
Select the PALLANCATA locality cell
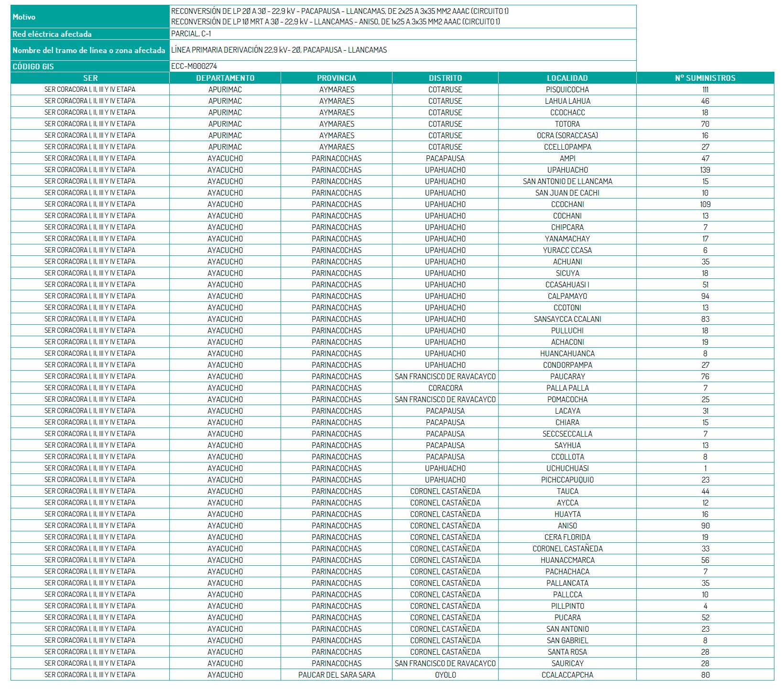567,583
